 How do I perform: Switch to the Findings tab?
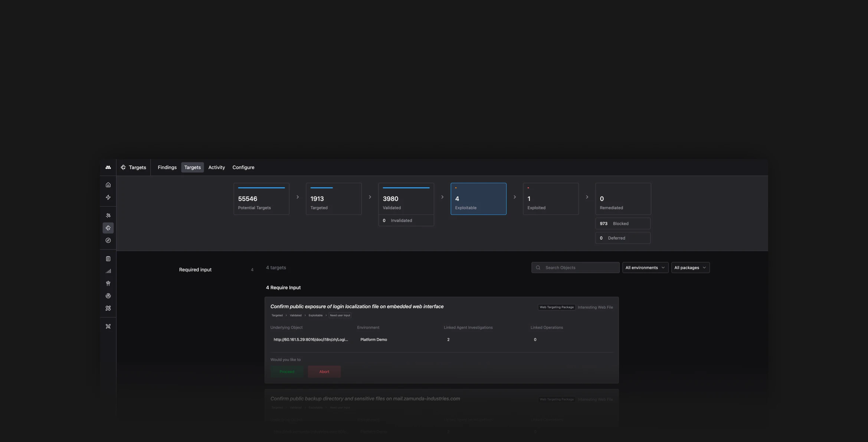click(167, 167)
